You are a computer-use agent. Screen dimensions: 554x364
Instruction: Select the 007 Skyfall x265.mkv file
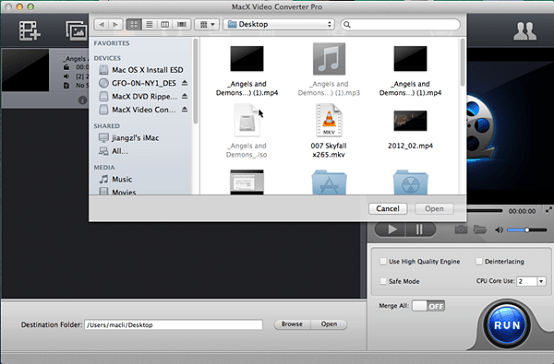[x=329, y=131]
